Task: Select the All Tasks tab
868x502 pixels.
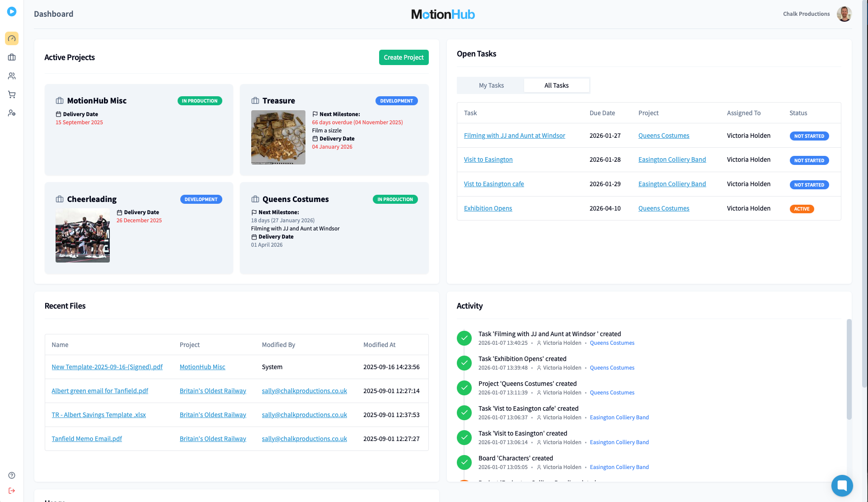Action: tap(556, 85)
